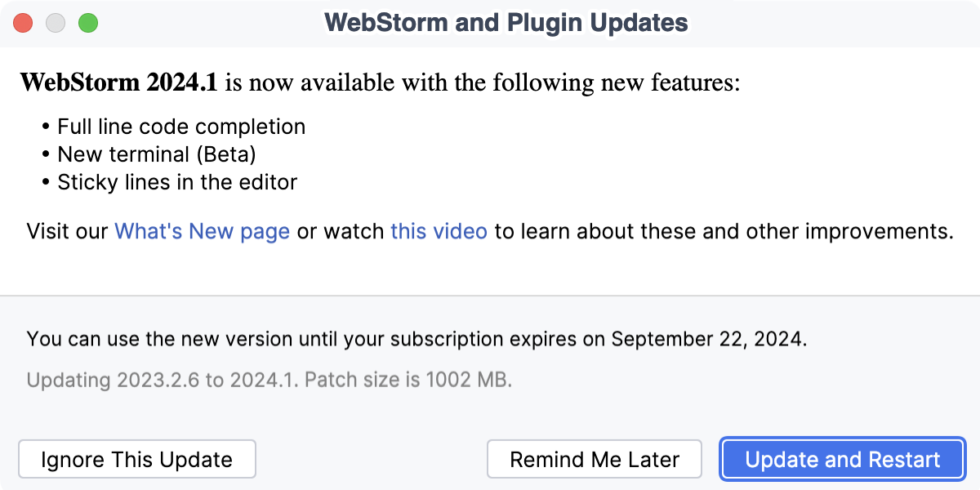Click the red close traffic light icon
This screenshot has width=980, height=490.
coord(23,23)
